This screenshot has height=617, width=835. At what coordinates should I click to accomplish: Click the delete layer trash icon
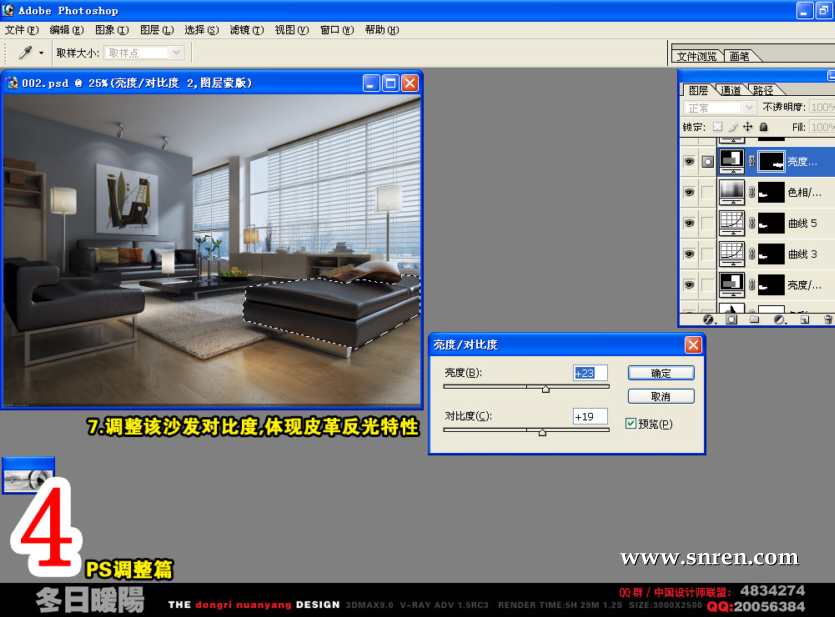point(828,319)
